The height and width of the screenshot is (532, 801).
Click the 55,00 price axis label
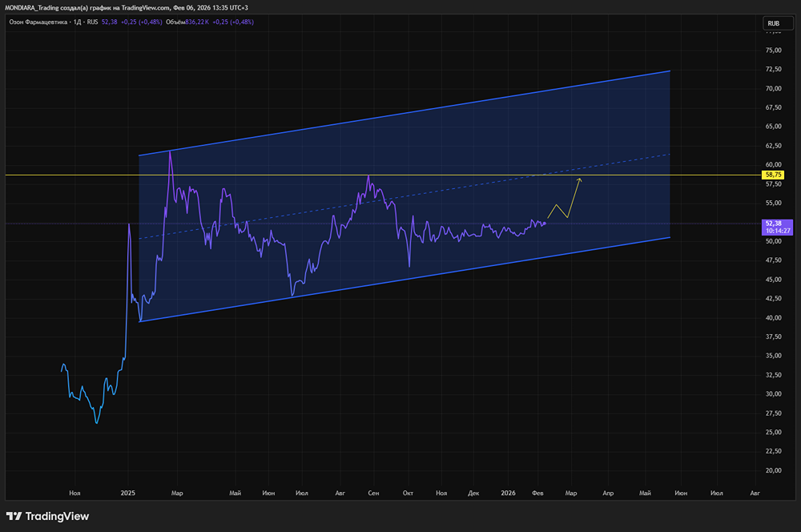(774, 203)
